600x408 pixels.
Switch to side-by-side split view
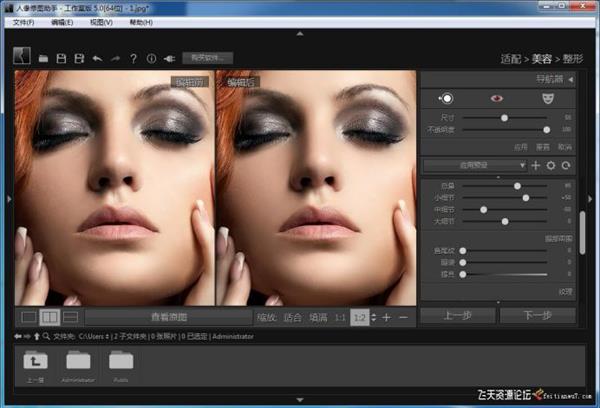tap(49, 317)
